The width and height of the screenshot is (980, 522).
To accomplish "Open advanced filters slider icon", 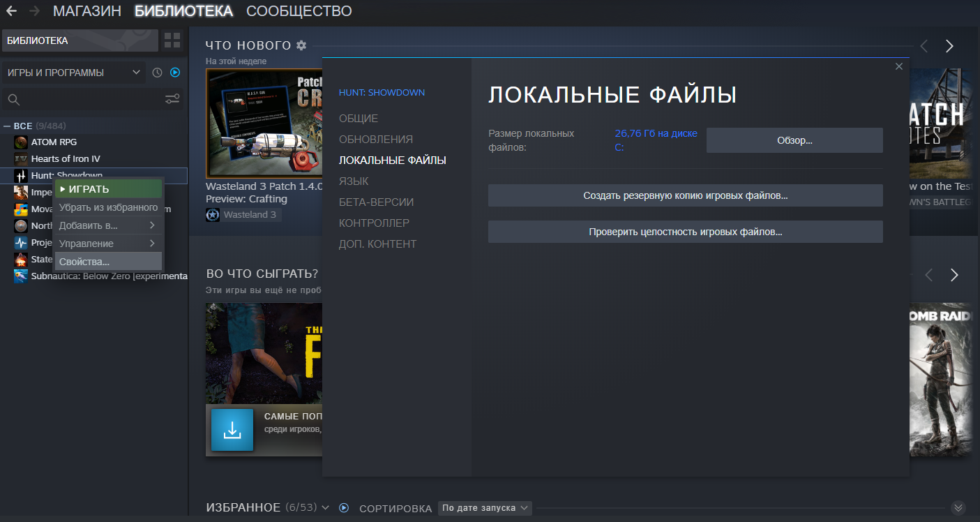I will [x=172, y=99].
